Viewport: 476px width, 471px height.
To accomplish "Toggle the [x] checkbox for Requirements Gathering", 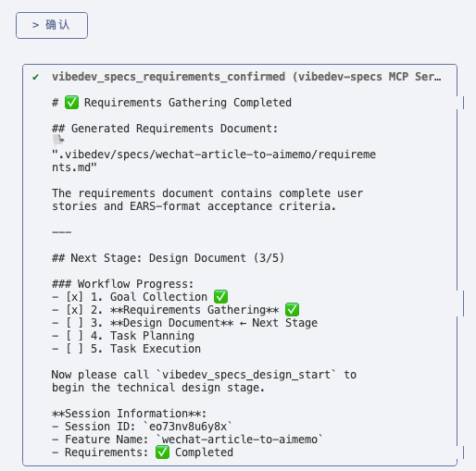I will [75, 310].
